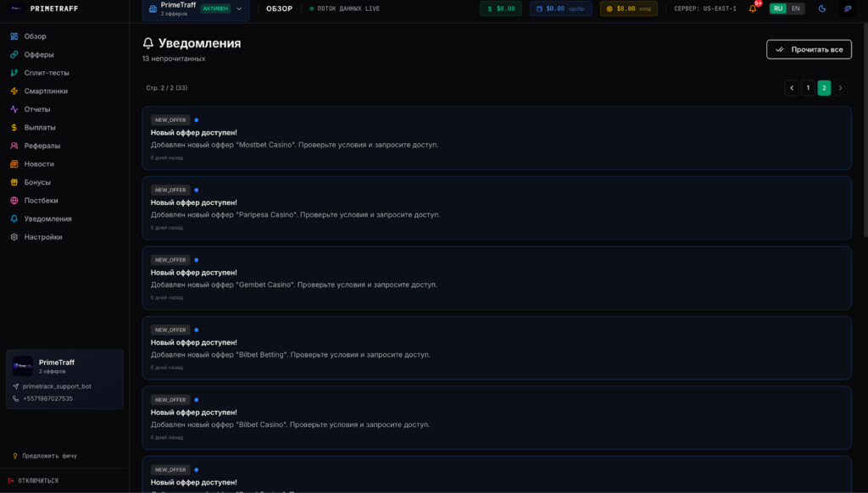Image resolution: width=868 pixels, height=493 pixels.
Task: Click the Gembet Casino notification text
Action: pyautogui.click(x=294, y=285)
